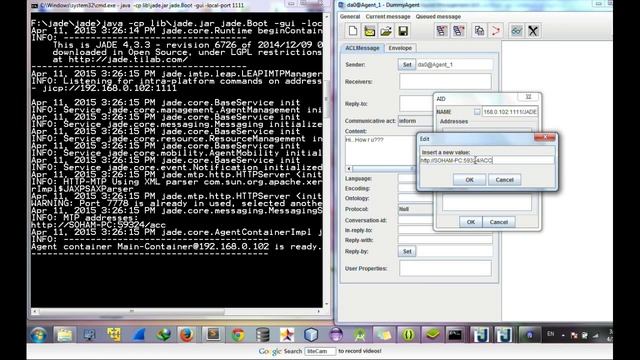Image resolution: width=640 pixels, height=360 pixels.
Task: Click the sticky notes taskbar icon
Action: tap(384, 335)
